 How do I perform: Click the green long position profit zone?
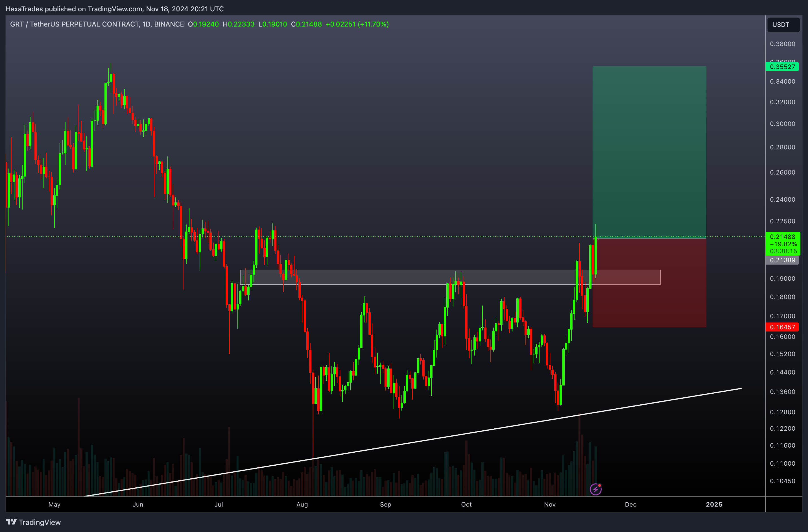(x=649, y=152)
